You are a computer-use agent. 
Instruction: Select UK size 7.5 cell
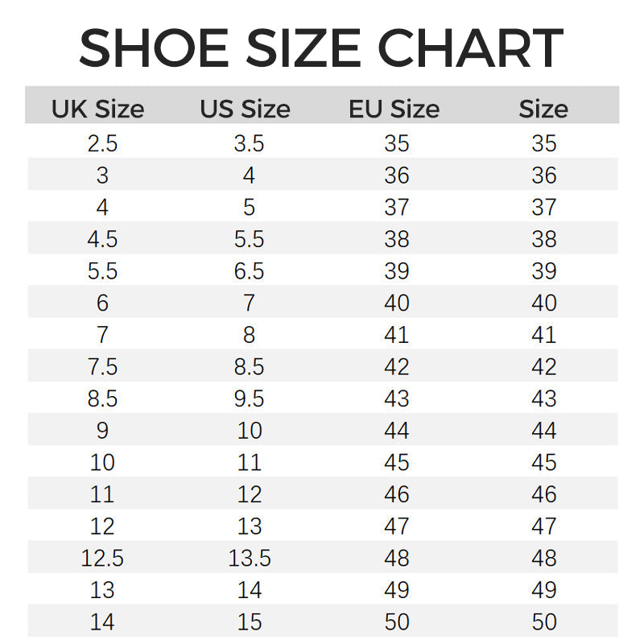[102, 367]
